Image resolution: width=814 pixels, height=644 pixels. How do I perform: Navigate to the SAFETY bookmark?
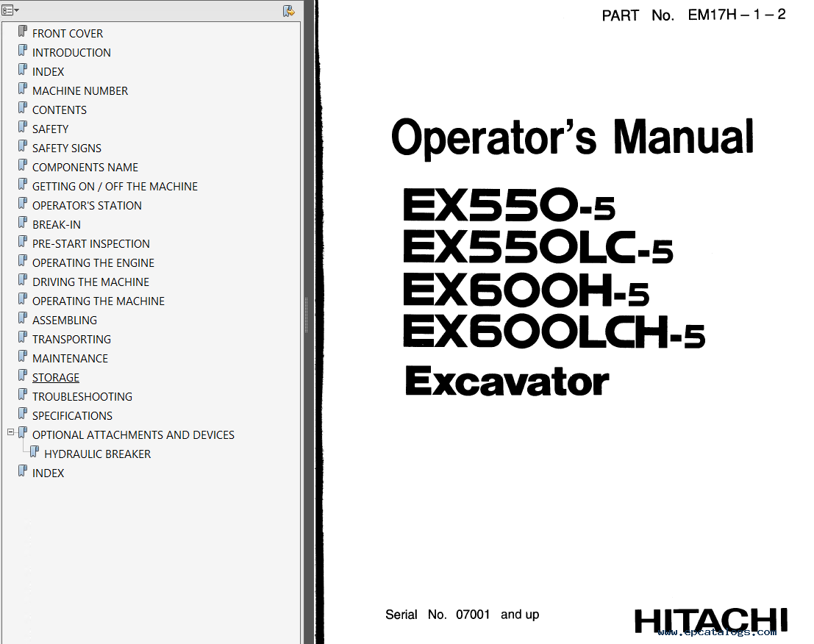point(50,129)
